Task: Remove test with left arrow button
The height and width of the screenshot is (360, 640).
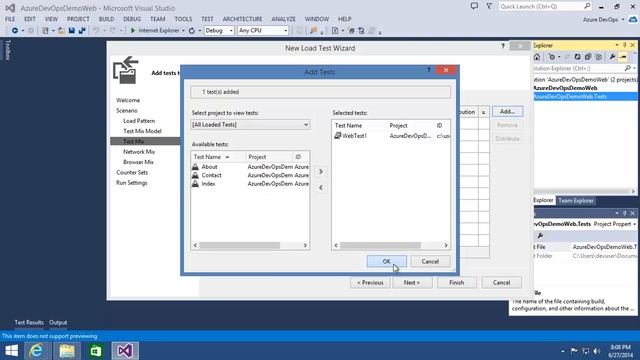Action: [x=321, y=188]
